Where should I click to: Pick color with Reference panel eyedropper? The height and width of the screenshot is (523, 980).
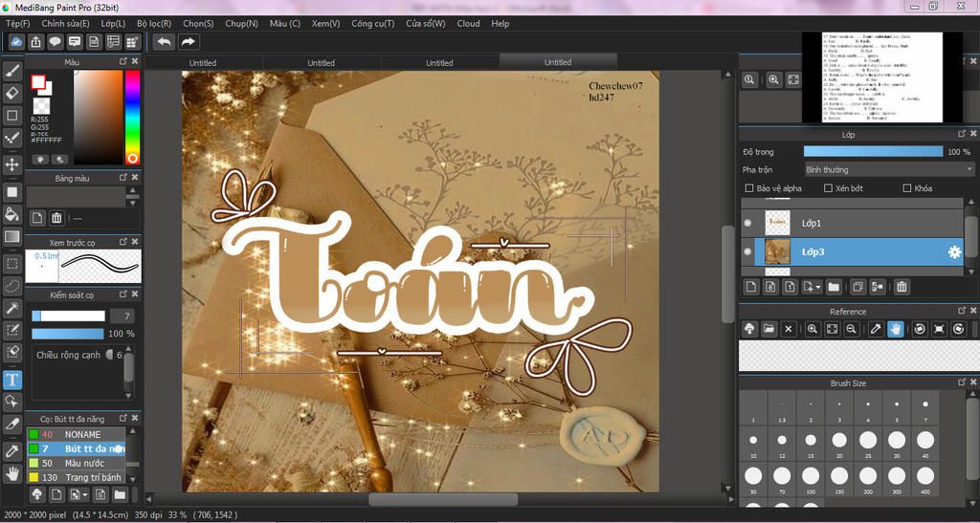(x=876, y=329)
